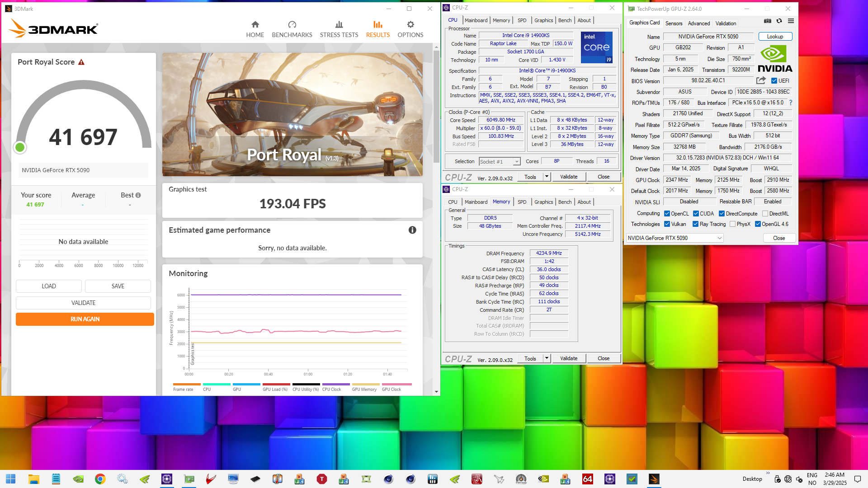Click the GPU-Z taskbar icon
This screenshot has width=868, height=488.
click(x=189, y=479)
